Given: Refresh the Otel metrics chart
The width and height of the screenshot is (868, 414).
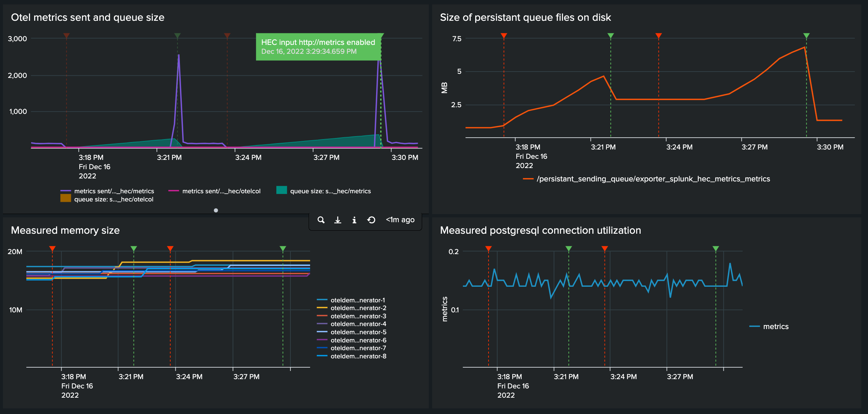Looking at the screenshot, I should [371, 220].
